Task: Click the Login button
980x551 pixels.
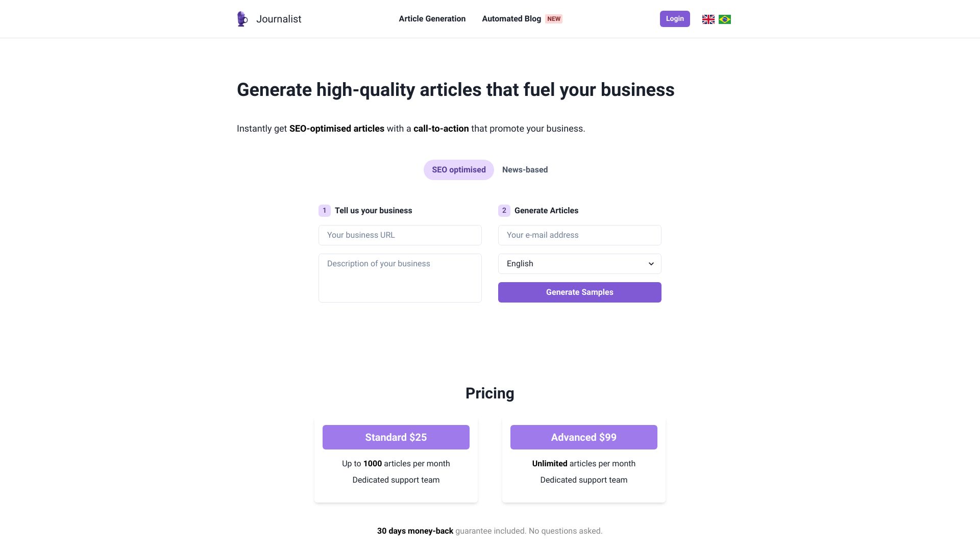Action: point(675,18)
